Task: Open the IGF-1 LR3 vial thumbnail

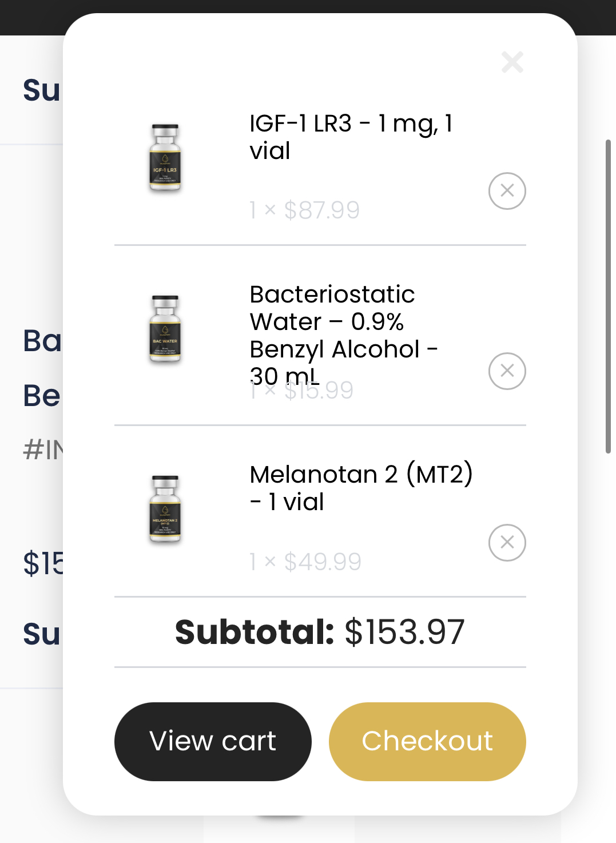Action: click(x=165, y=158)
